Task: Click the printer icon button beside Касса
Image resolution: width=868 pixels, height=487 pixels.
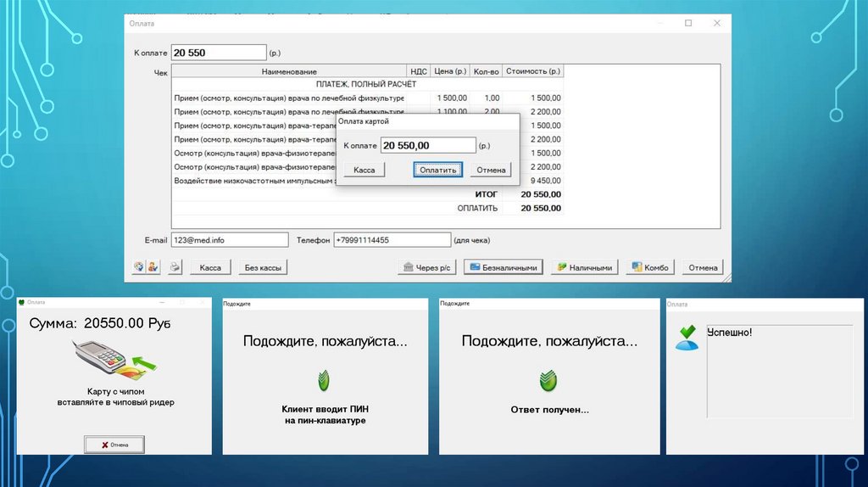Action: click(174, 267)
